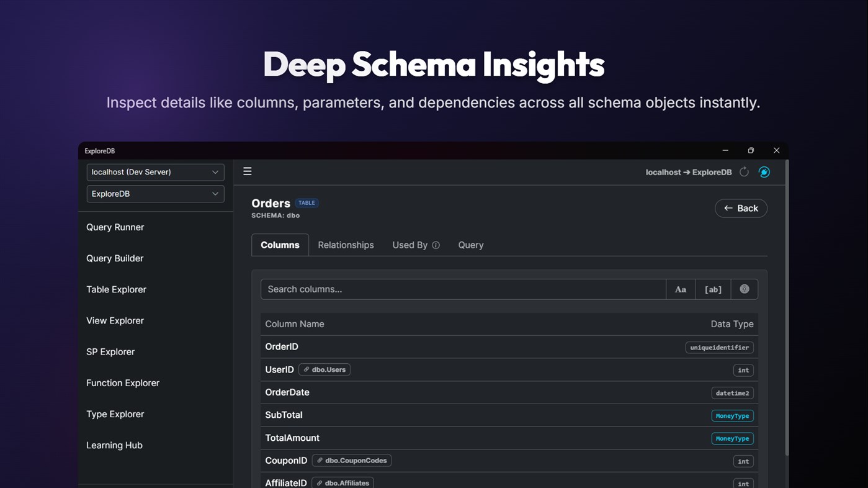The height and width of the screenshot is (488, 868).
Task: Click the MoneyType badge in TotalAmount row
Action: pyautogui.click(x=732, y=438)
